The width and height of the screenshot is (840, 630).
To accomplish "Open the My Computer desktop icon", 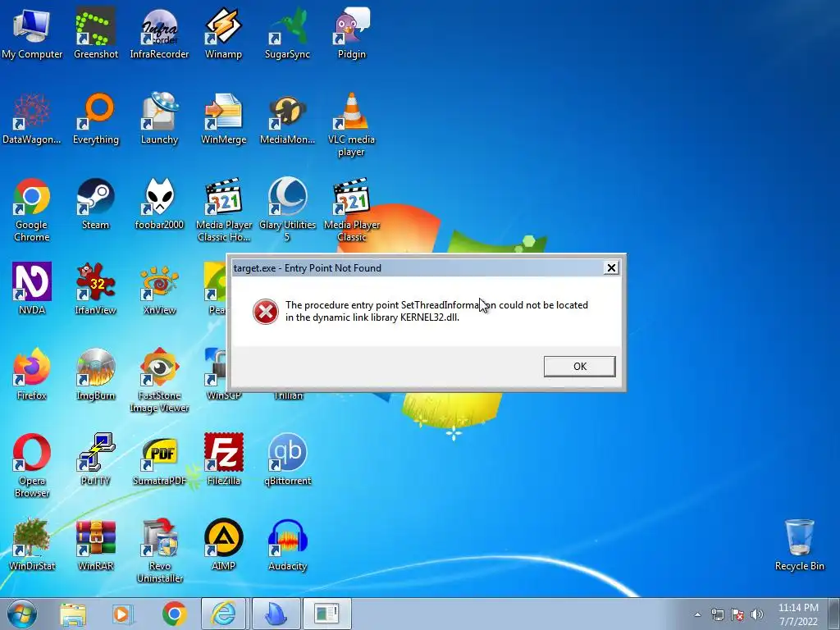I will pos(32,33).
